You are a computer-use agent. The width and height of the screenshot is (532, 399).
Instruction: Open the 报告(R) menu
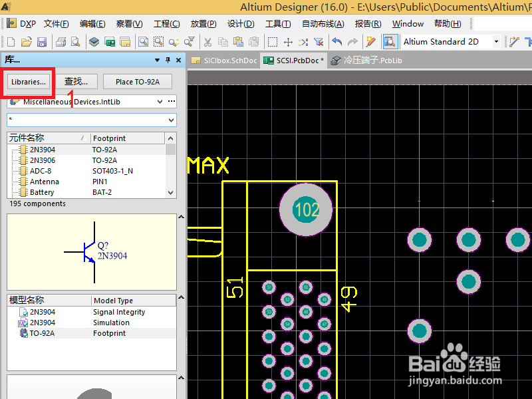pyautogui.click(x=368, y=23)
